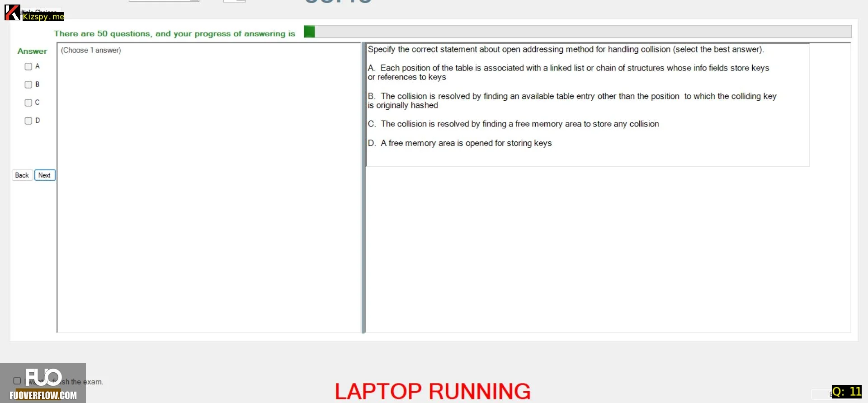Tick the C answer checkbox
This screenshot has height=403, width=868.
click(x=28, y=103)
